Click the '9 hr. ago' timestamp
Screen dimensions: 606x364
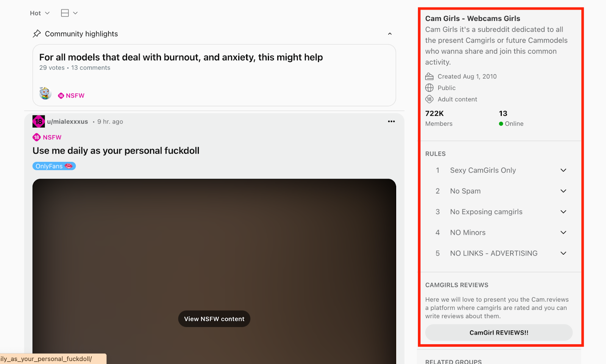(x=110, y=122)
